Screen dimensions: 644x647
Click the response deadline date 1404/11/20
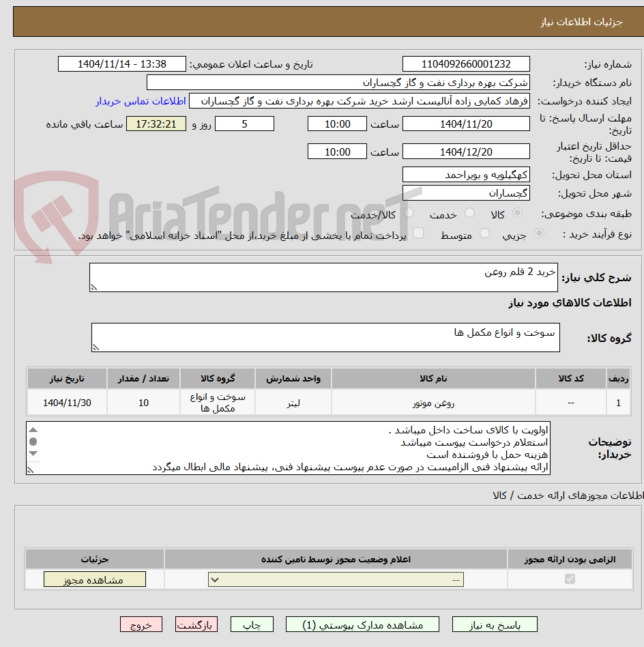466,124
